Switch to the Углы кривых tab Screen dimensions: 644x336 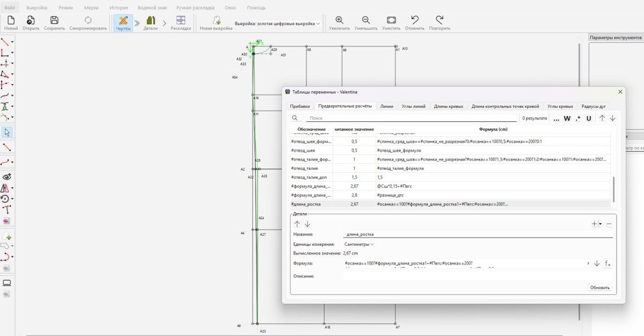(560, 106)
